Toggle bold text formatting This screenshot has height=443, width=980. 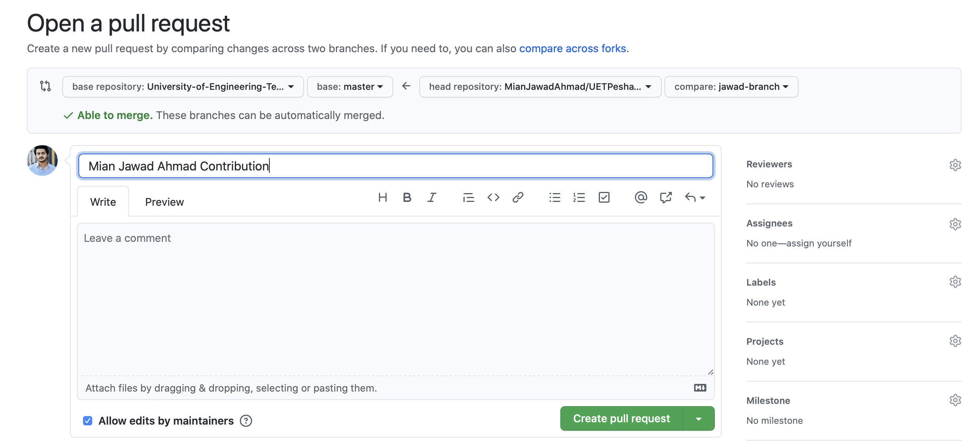[407, 198]
